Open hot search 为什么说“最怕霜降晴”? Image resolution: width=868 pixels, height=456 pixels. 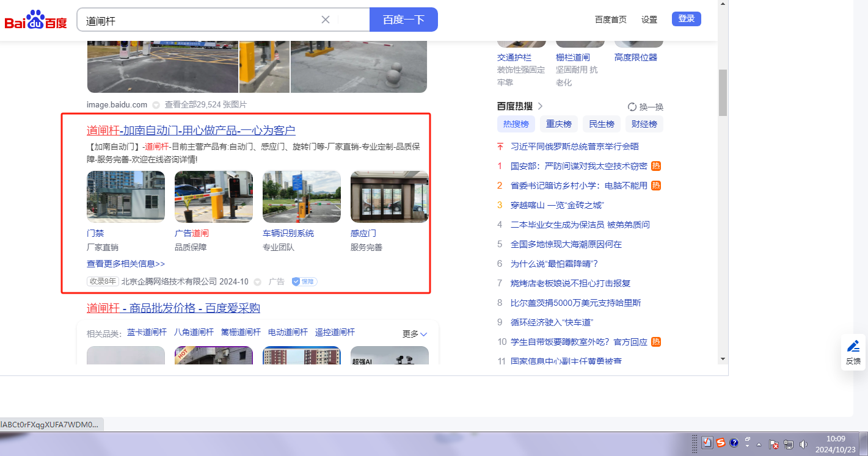point(555,264)
